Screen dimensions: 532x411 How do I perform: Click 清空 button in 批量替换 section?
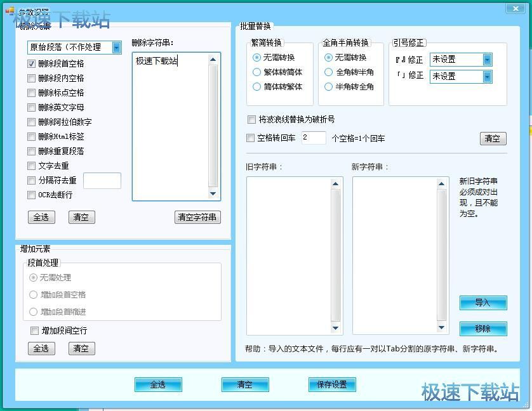pos(493,138)
